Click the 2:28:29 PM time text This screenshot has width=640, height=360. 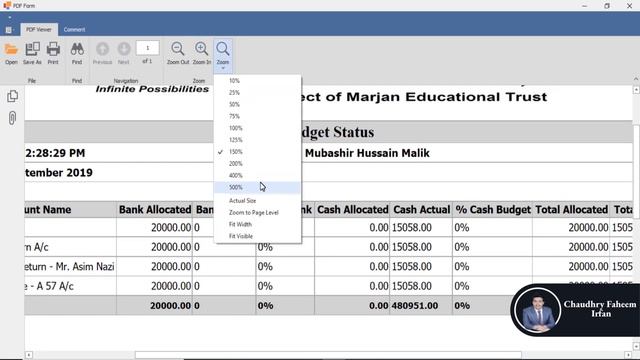coord(55,153)
